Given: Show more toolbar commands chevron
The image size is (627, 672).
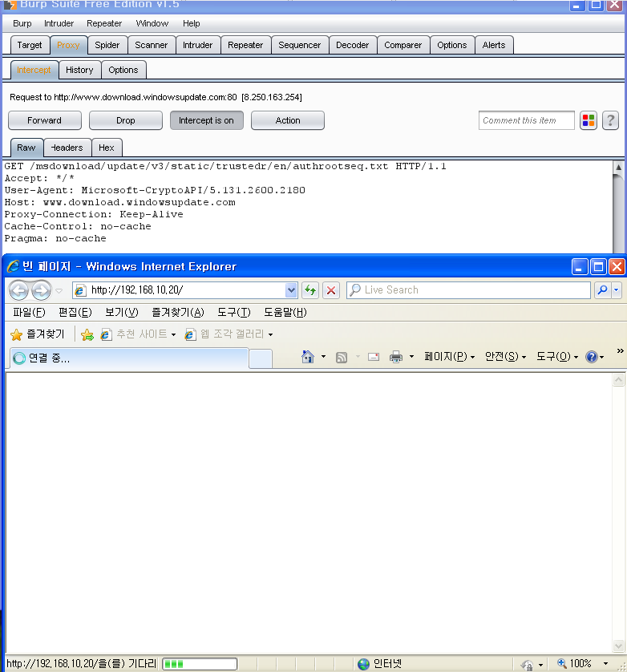Looking at the screenshot, I should (620, 351).
